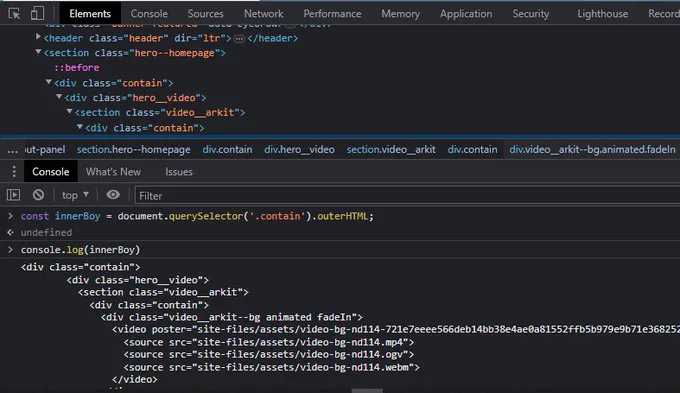Image resolution: width=680 pixels, height=393 pixels.
Task: Open the top JavaScript context dropdown
Action: click(75, 195)
